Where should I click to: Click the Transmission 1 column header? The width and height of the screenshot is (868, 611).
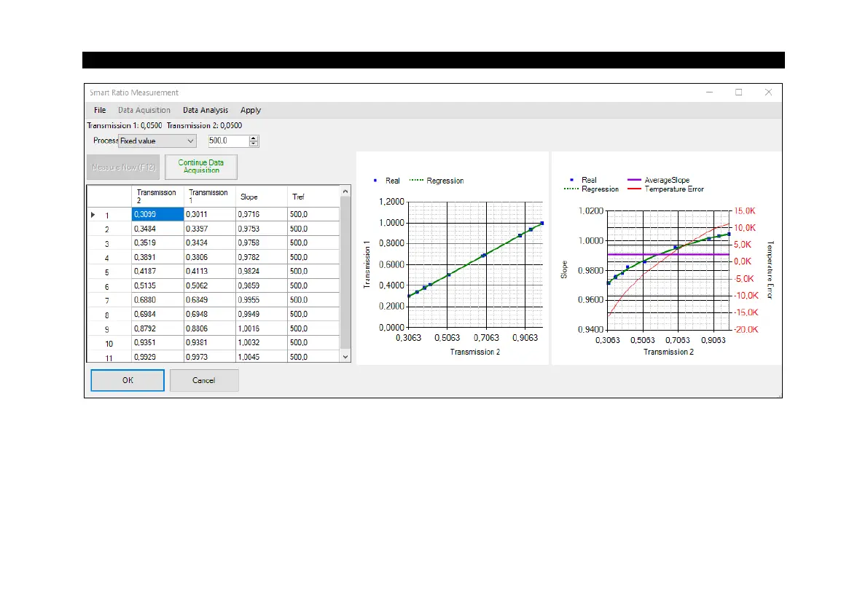(209, 197)
